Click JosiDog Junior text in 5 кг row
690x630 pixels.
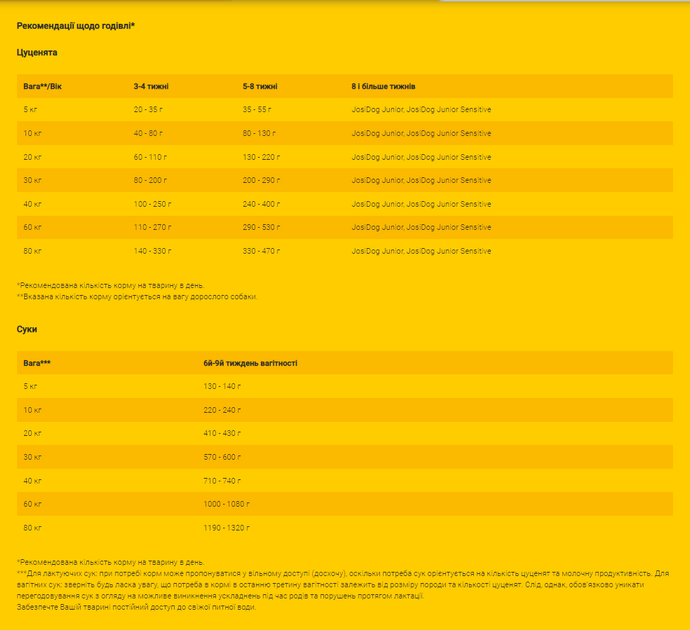[x=377, y=110]
